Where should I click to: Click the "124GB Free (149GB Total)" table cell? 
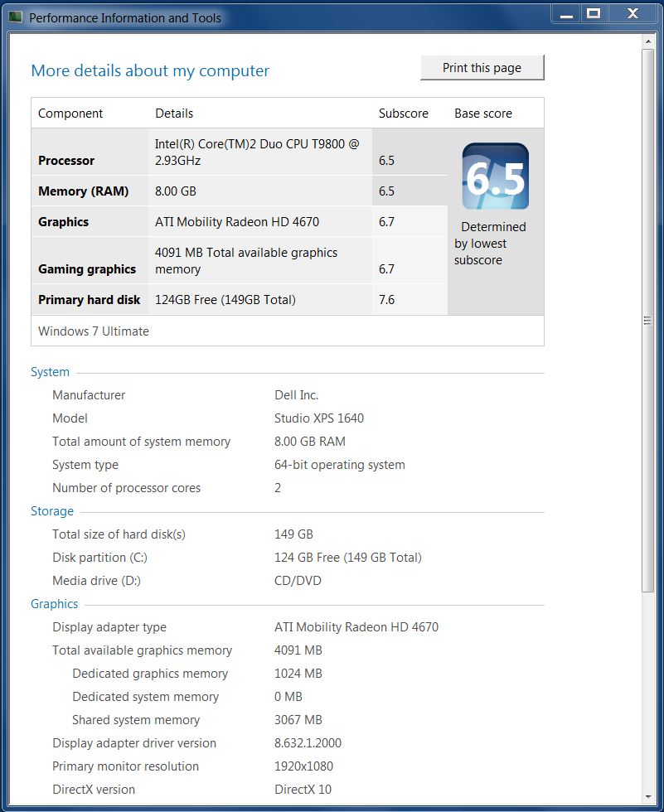pos(225,300)
